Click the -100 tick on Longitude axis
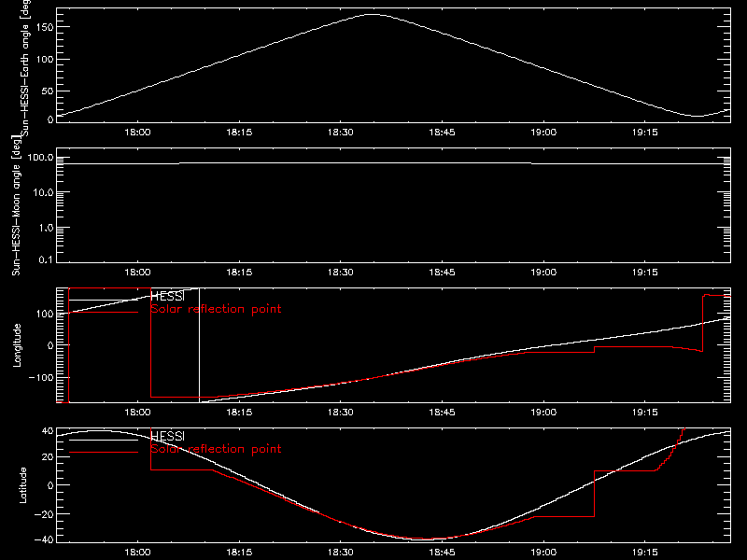Viewport: 747px width, 560px height. coord(41,377)
